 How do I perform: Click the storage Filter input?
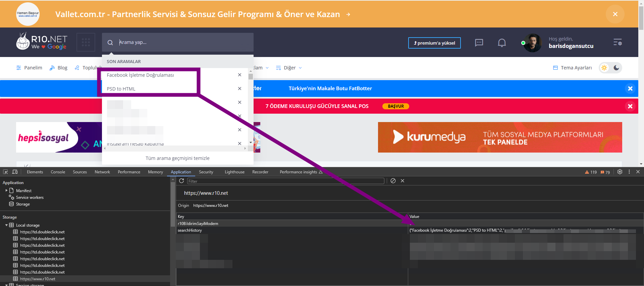coord(285,181)
